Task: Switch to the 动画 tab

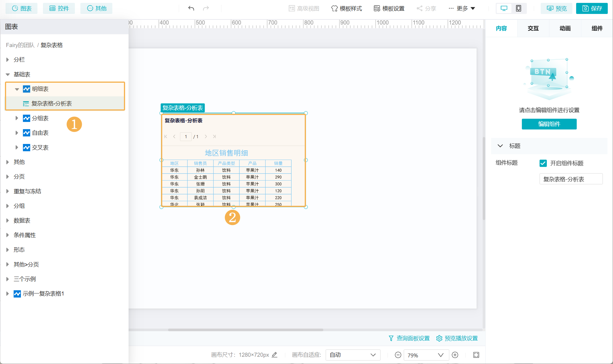Action: (x=565, y=28)
